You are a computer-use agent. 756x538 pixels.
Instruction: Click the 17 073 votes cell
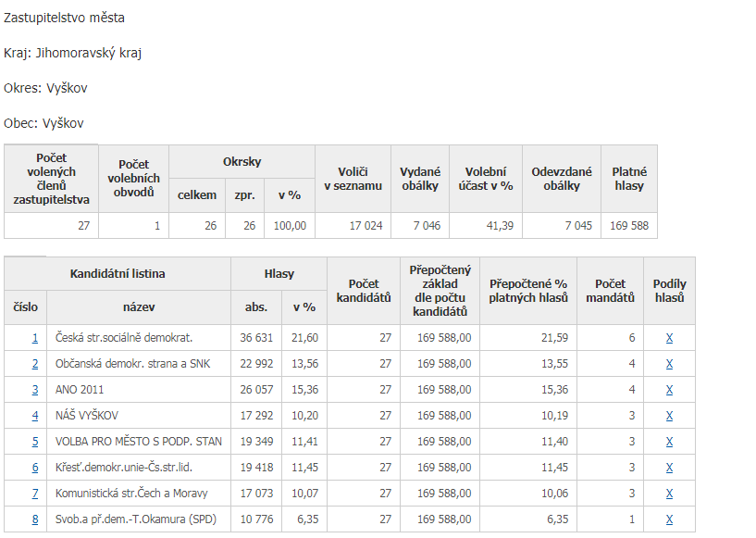click(256, 494)
